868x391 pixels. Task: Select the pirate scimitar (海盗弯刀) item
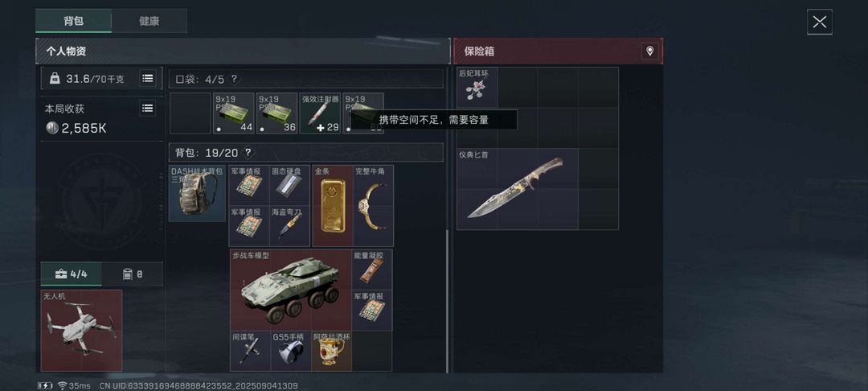289,226
